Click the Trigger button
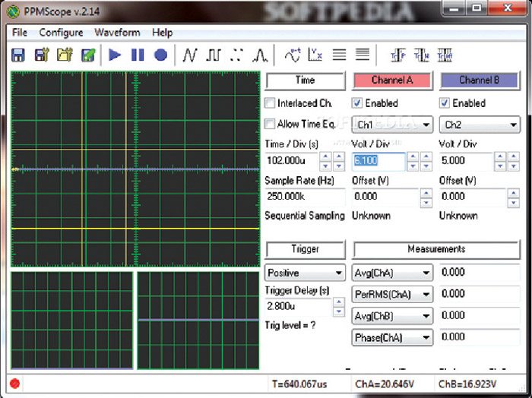532x398 pixels. tap(305, 249)
